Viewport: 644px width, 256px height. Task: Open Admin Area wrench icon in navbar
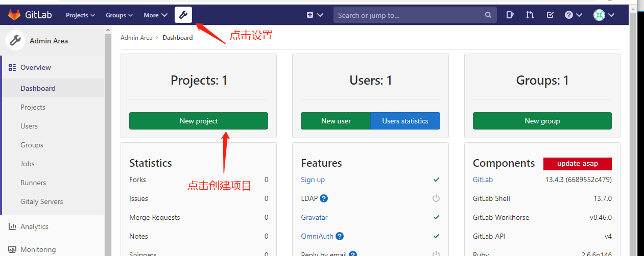(x=183, y=15)
